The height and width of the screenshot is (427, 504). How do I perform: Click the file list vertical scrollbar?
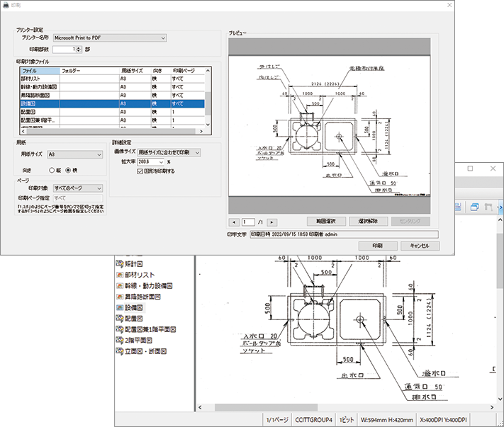tap(208, 99)
